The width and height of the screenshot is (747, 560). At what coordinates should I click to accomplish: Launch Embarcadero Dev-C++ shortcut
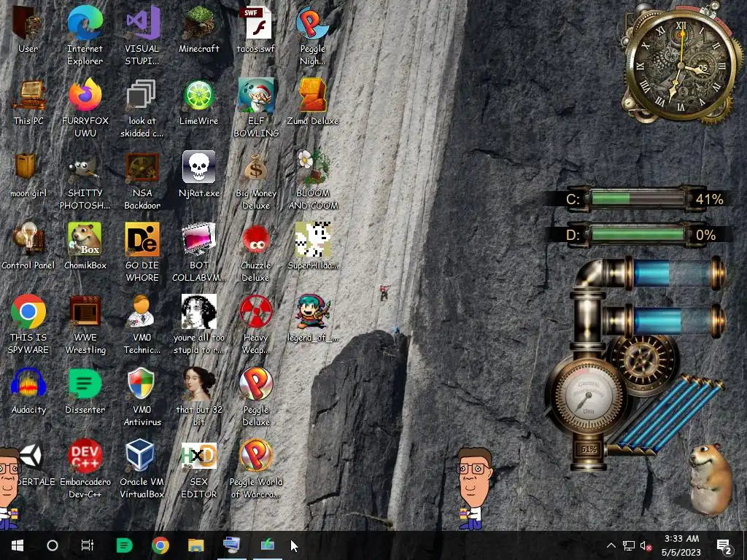click(x=85, y=469)
